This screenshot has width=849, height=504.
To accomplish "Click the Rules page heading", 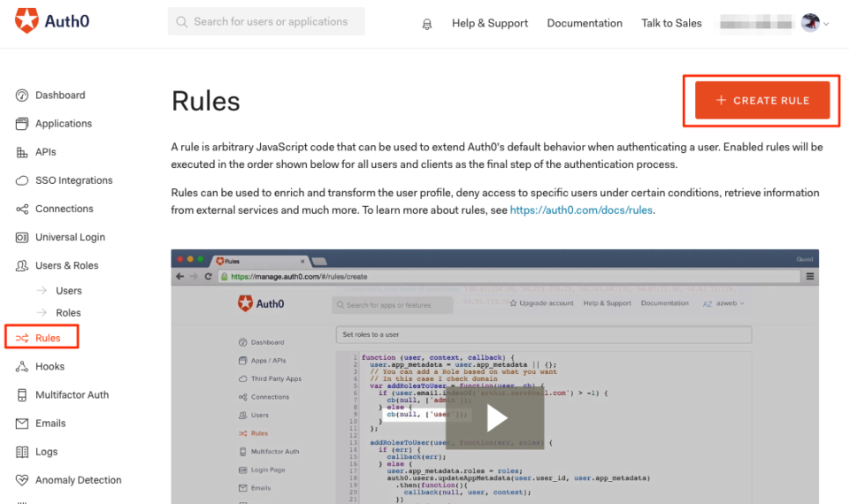I will 206,101.
